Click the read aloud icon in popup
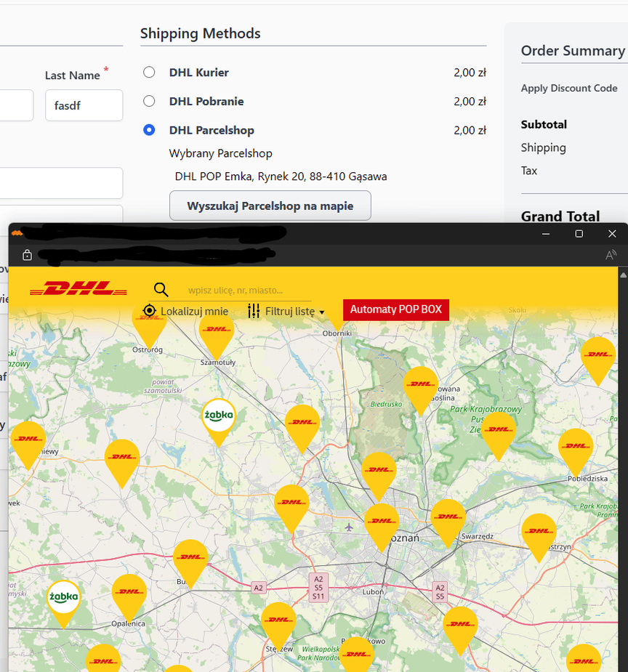This screenshot has width=628, height=672. [611, 255]
